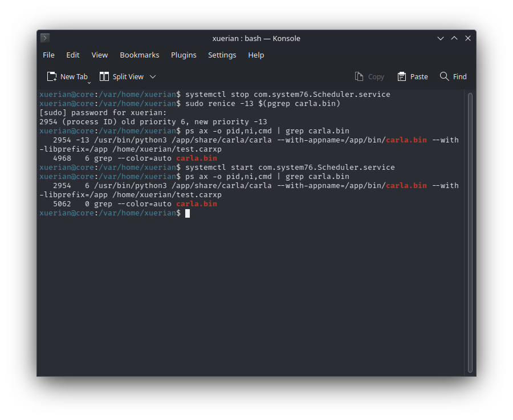
Task: Open the Help menu
Action: point(256,55)
